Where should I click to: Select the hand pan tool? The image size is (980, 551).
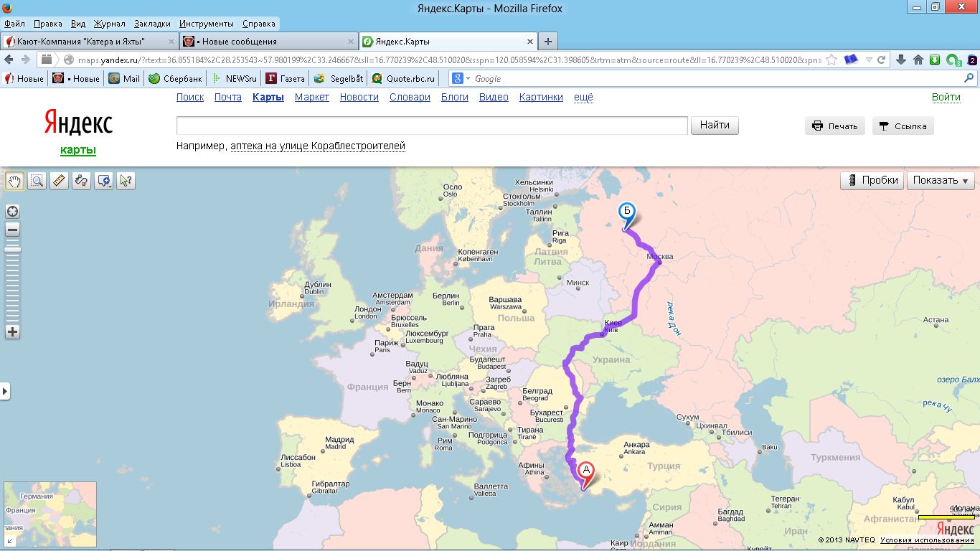pos(14,181)
